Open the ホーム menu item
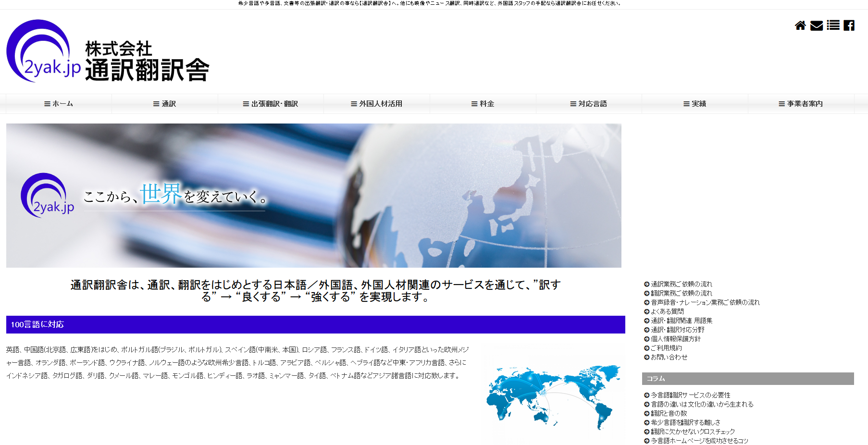This screenshot has width=868, height=445. tap(59, 104)
